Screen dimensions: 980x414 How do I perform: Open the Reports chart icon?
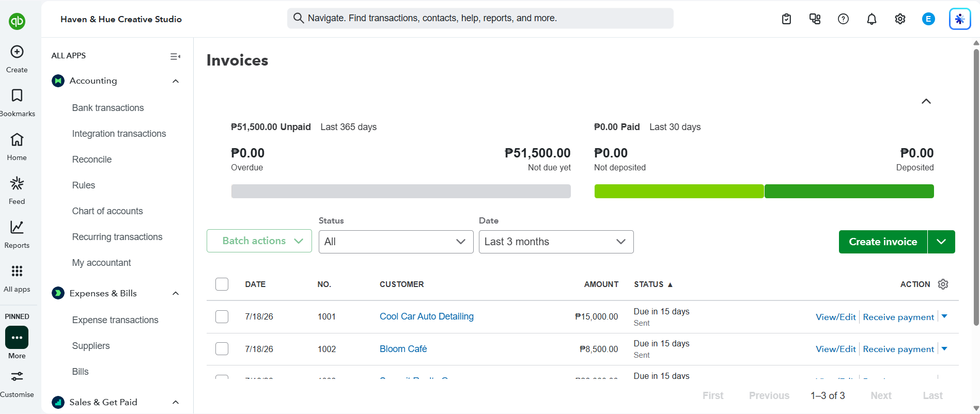(x=17, y=227)
